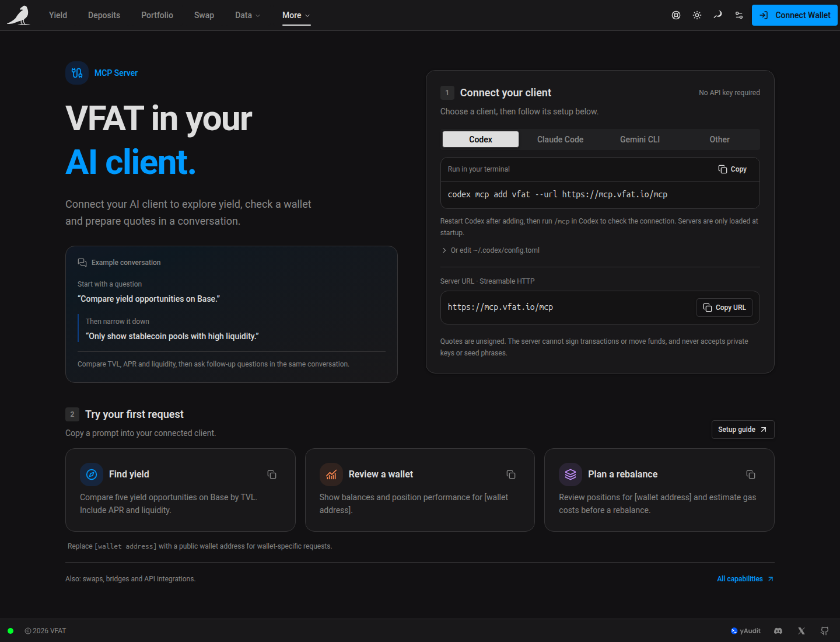
Task: Click the "© 2026 VFAT" footer text
Action: click(45, 631)
